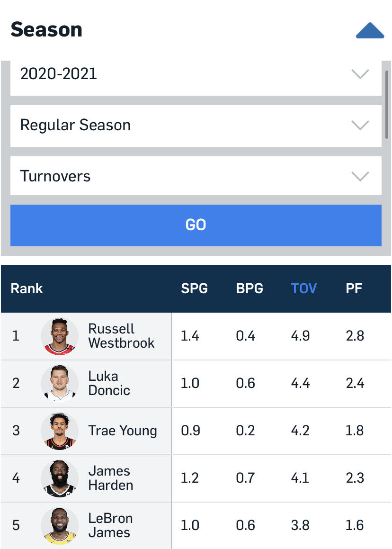This screenshot has width=392, height=549.
Task: Open Trae Young's player name link
Action: tap(122, 431)
